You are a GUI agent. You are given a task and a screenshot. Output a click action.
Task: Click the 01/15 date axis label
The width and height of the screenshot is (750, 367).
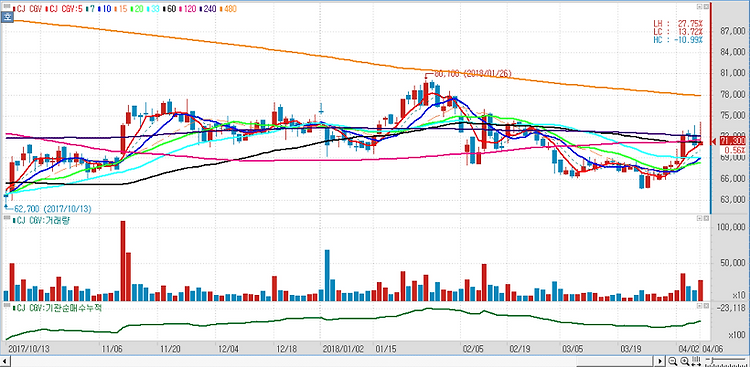click(x=385, y=349)
